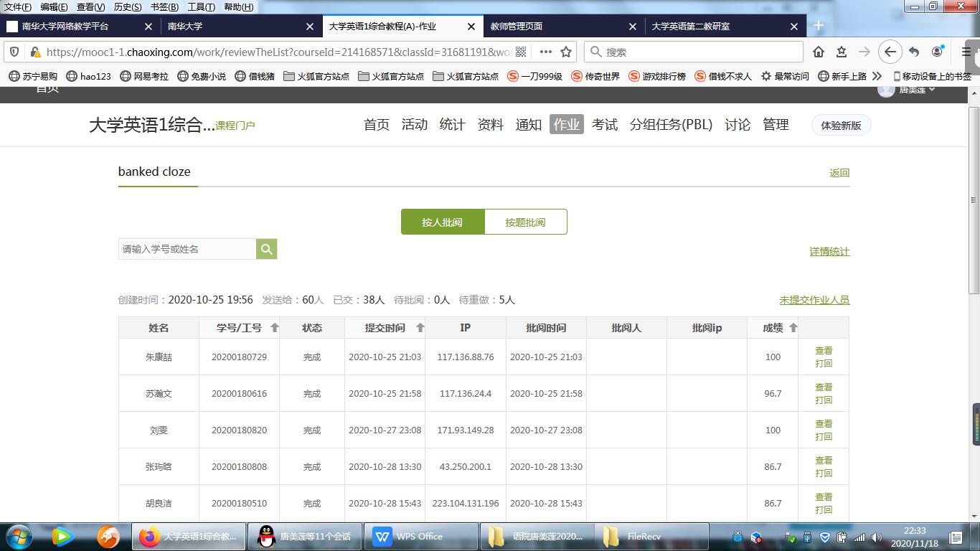Open the 书签(B) menu
Image resolution: width=980 pixels, height=551 pixels.
[x=164, y=7]
